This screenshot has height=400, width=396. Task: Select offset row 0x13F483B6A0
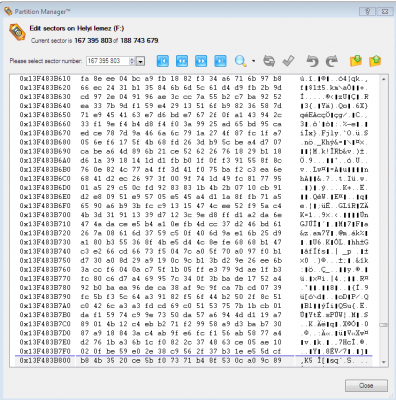pos(45,160)
